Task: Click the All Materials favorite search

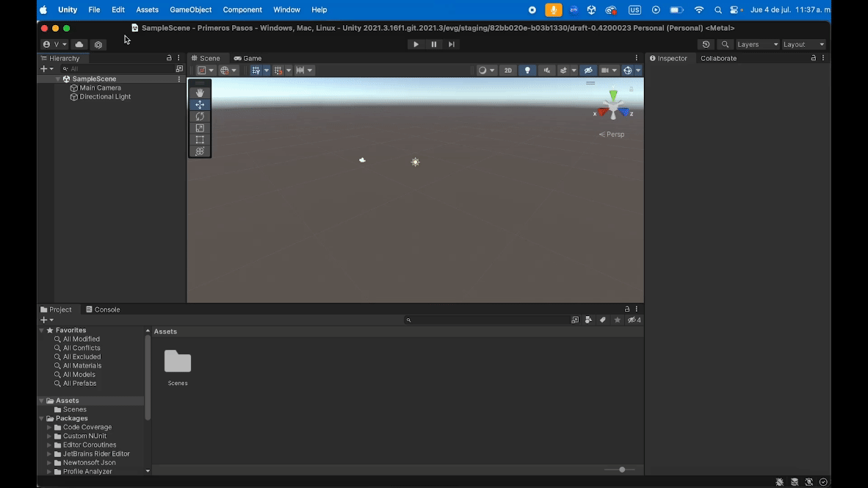Action: [82, 365]
